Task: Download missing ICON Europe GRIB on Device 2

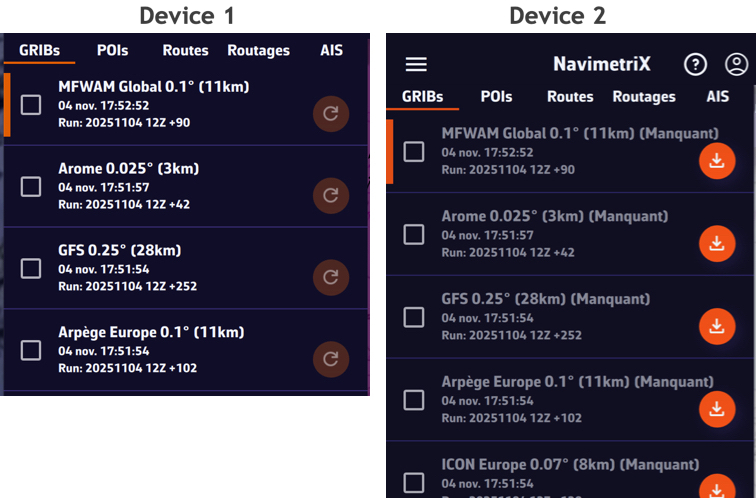Action: 716,488
